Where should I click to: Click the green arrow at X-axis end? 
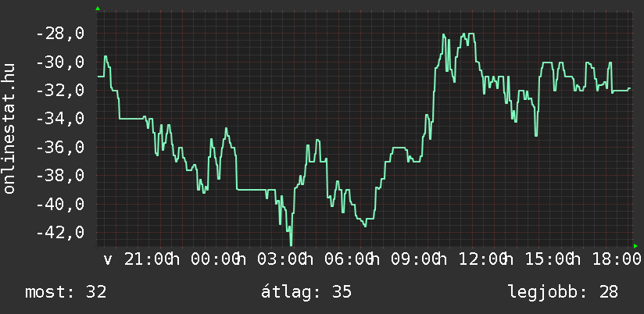click(635, 245)
